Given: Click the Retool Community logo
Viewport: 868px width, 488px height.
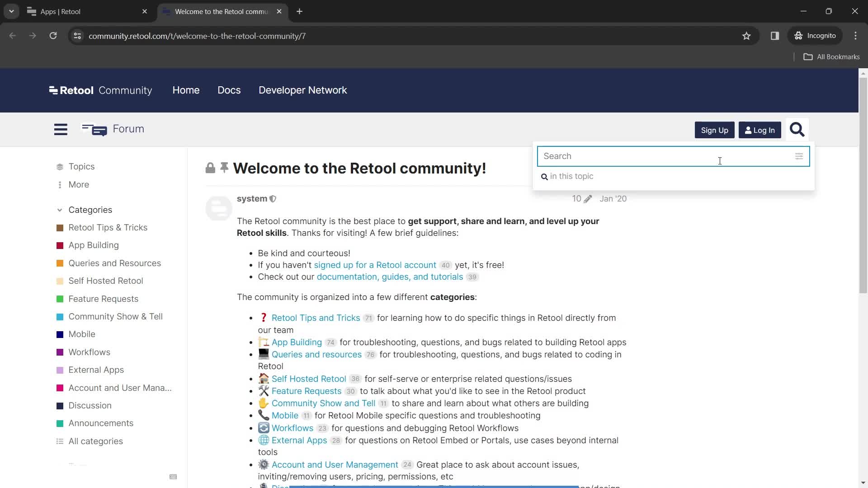Looking at the screenshot, I should point(100,90).
